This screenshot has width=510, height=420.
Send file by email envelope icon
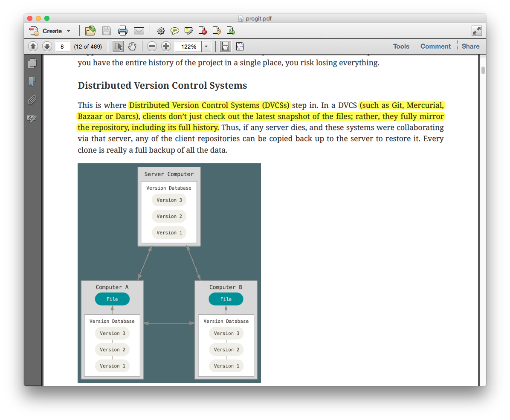(139, 31)
